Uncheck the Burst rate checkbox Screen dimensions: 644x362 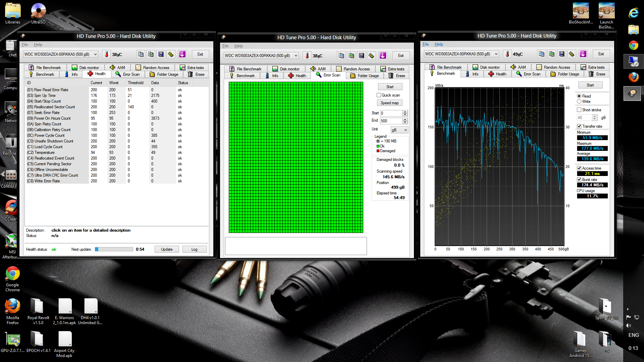[x=579, y=180]
